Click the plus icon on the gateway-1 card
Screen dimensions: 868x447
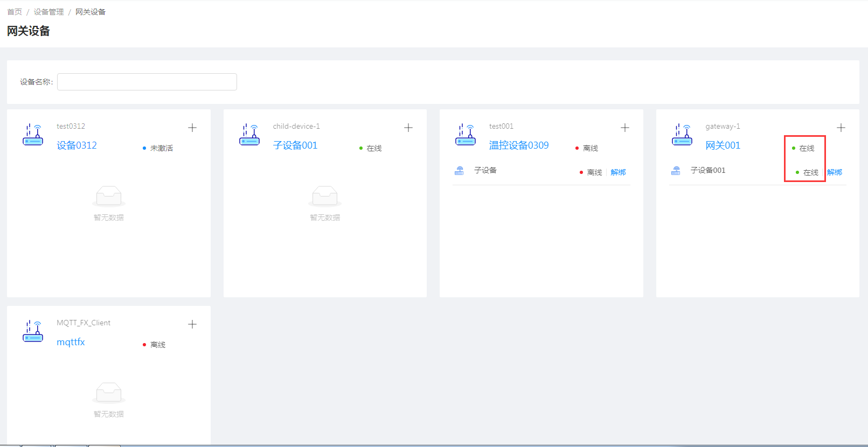841,128
